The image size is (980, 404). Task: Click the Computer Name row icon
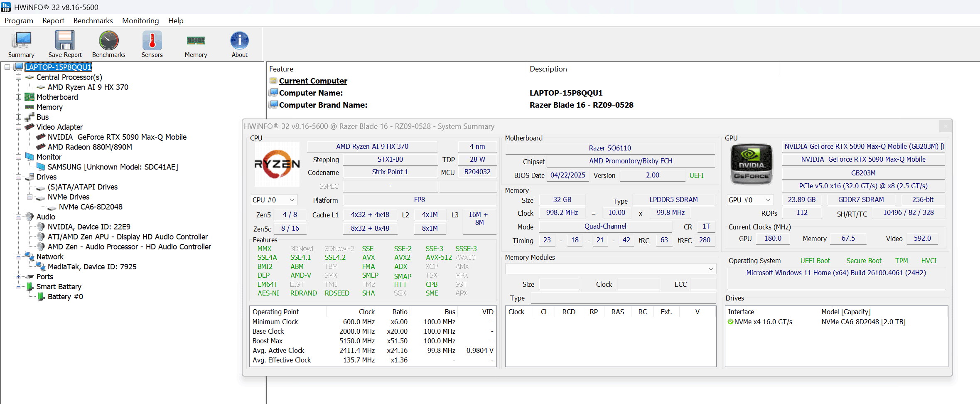coord(273,93)
